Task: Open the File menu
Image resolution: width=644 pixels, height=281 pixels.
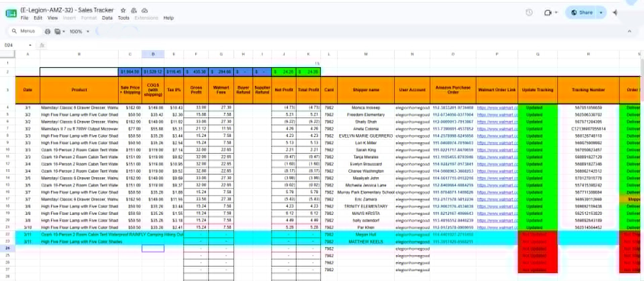Action: click(24, 18)
